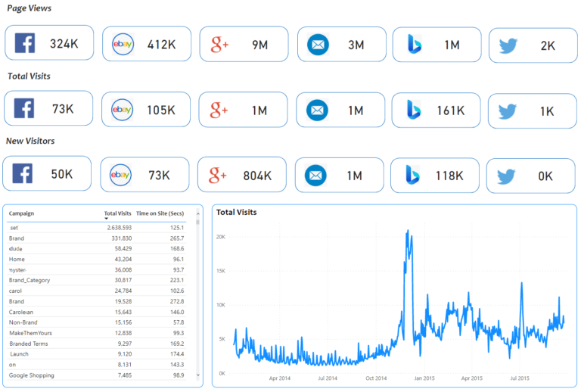
Task: Click the Bing icon beside 1M page views
Action: point(415,44)
